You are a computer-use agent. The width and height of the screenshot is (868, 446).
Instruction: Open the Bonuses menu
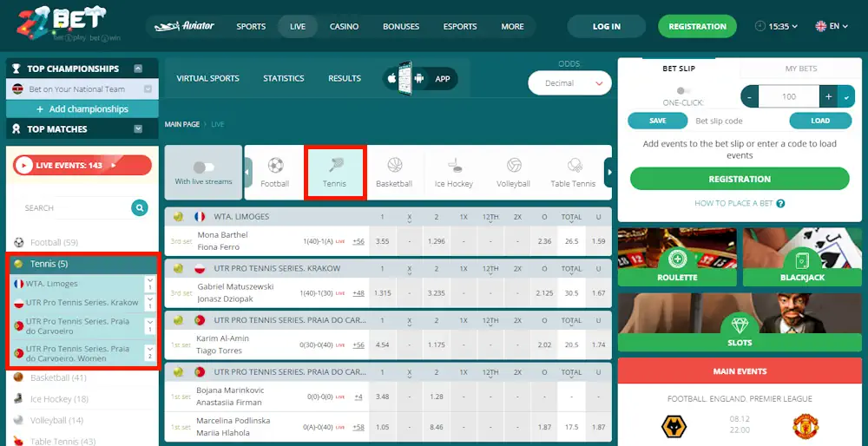tap(401, 26)
